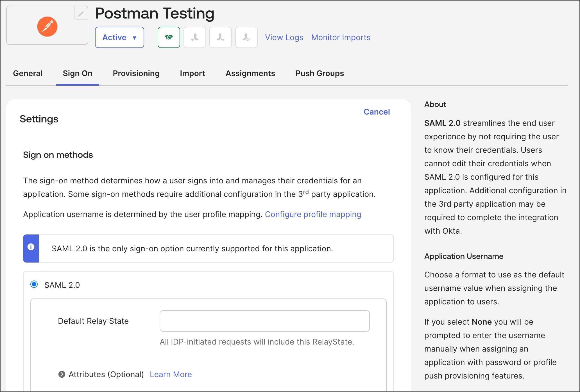Viewport: 580px width, 392px height.
Task: Switch to the Assignments tab
Action: pyautogui.click(x=250, y=73)
